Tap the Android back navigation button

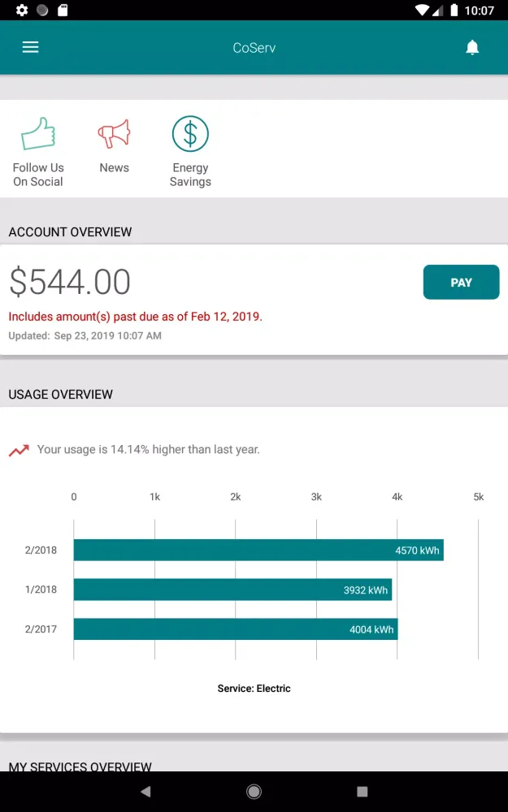click(x=145, y=791)
